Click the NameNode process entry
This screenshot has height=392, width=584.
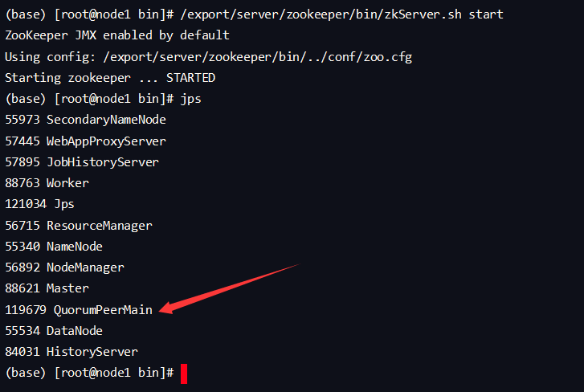pos(74,247)
